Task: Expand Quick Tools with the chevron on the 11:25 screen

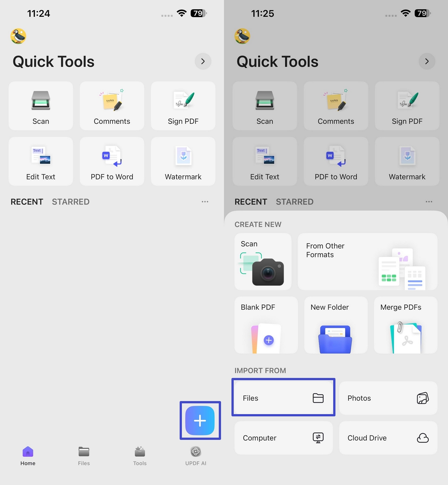Action: (x=427, y=61)
